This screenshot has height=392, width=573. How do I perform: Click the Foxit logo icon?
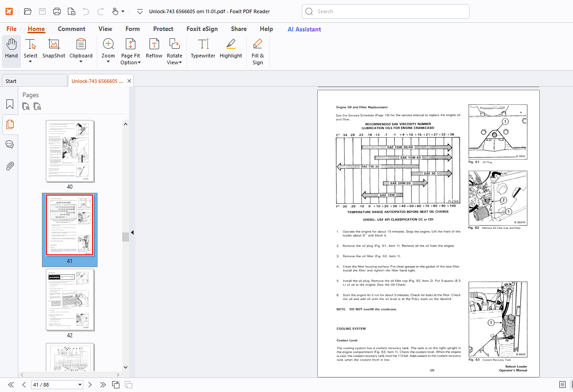point(9,11)
